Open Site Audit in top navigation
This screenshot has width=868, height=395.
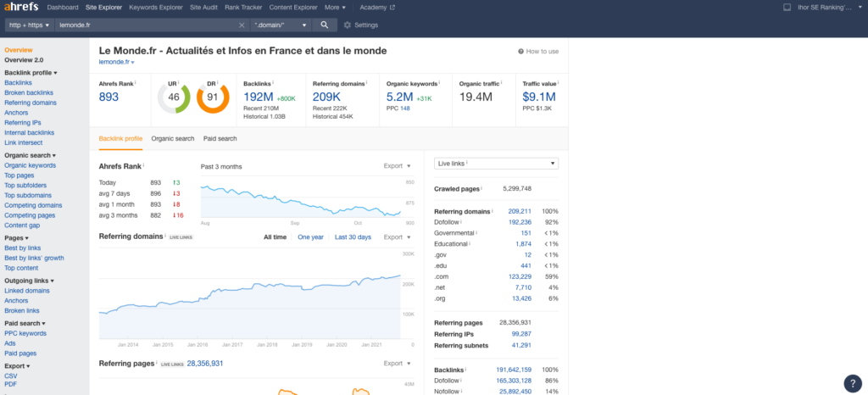203,8
